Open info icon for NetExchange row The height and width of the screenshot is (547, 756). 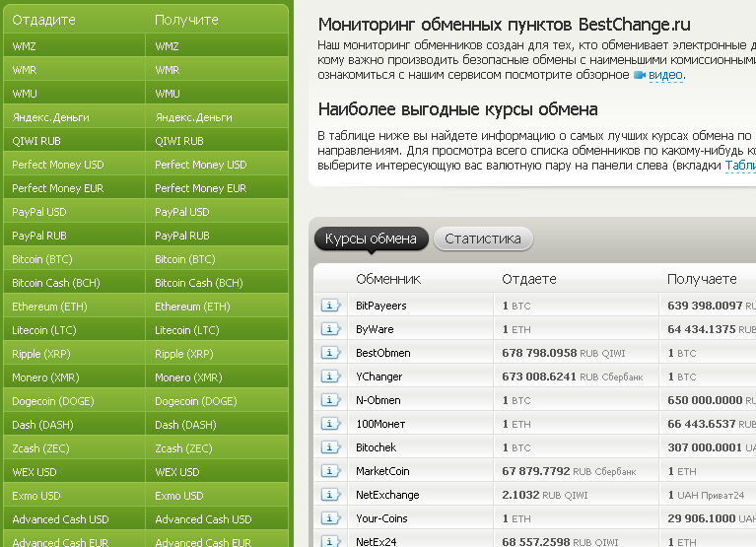pos(331,495)
